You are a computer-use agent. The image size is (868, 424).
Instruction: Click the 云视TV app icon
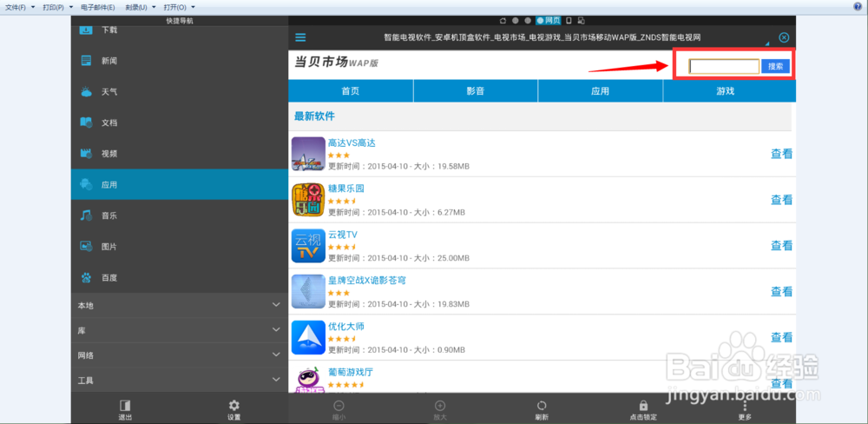pyautogui.click(x=308, y=246)
